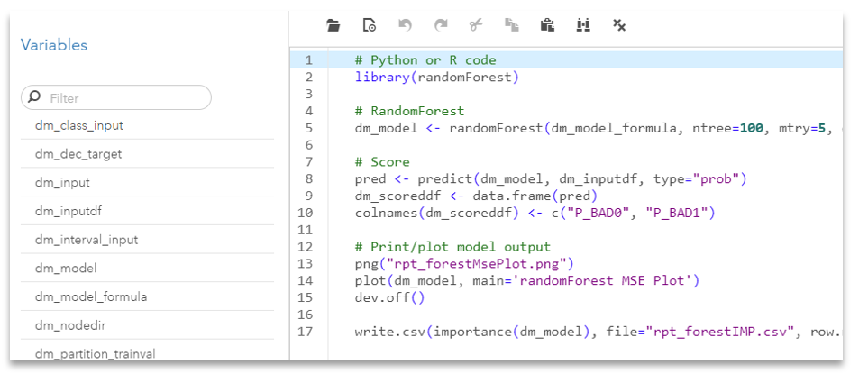868x383 pixels.
Task: Select dm_dec_target in Variables list
Action: click(x=78, y=154)
